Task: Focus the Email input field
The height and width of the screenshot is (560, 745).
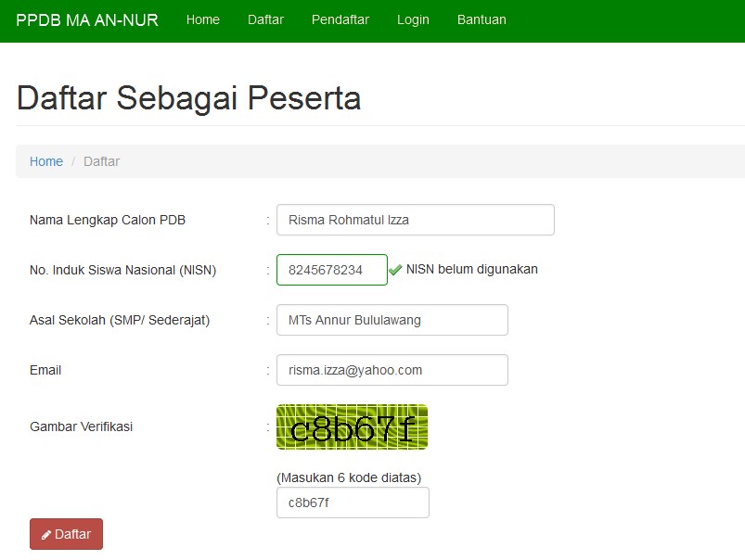Action: tap(392, 370)
